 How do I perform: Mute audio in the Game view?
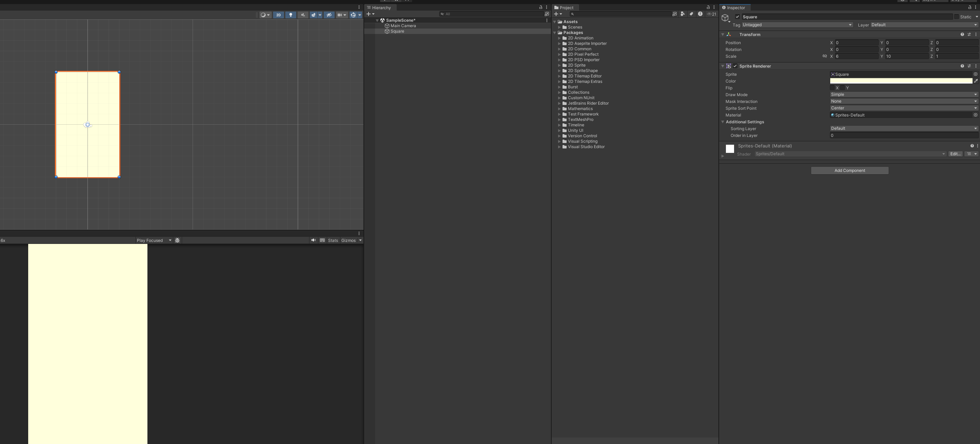[x=313, y=240]
